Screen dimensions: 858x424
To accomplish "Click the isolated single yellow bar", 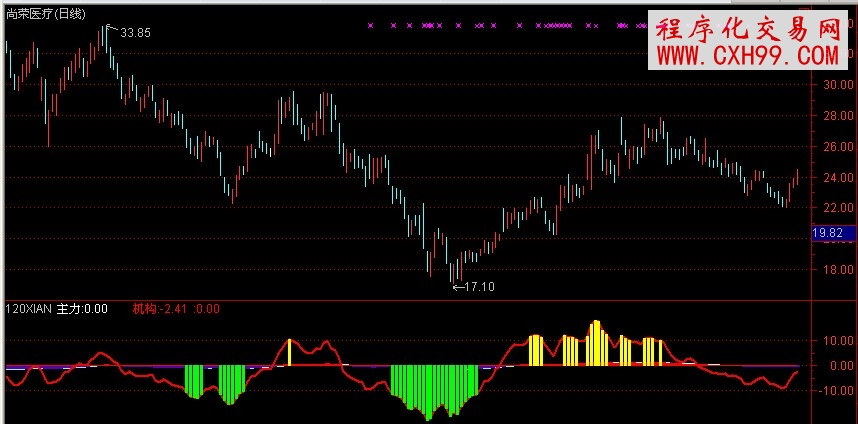I will [x=290, y=353].
